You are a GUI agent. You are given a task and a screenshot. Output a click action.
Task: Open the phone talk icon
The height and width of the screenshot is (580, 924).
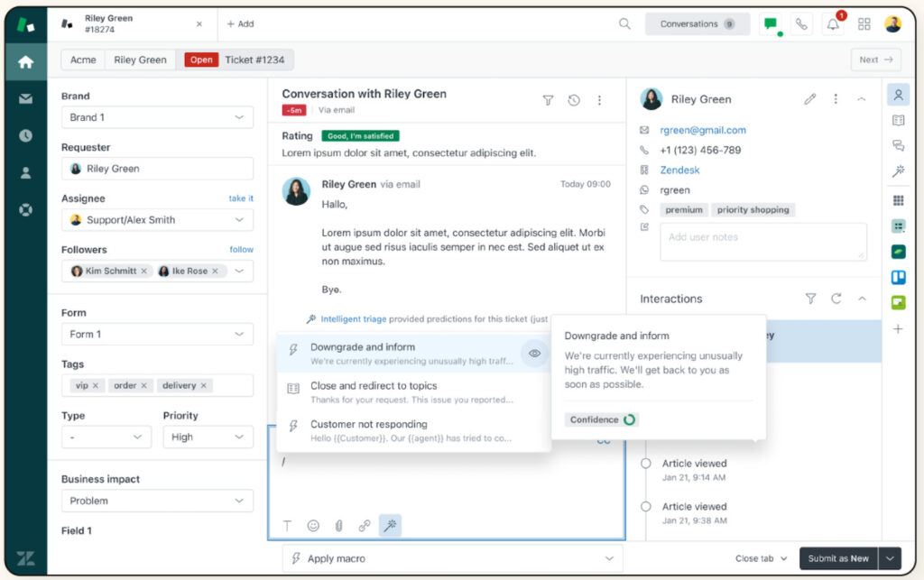801,24
